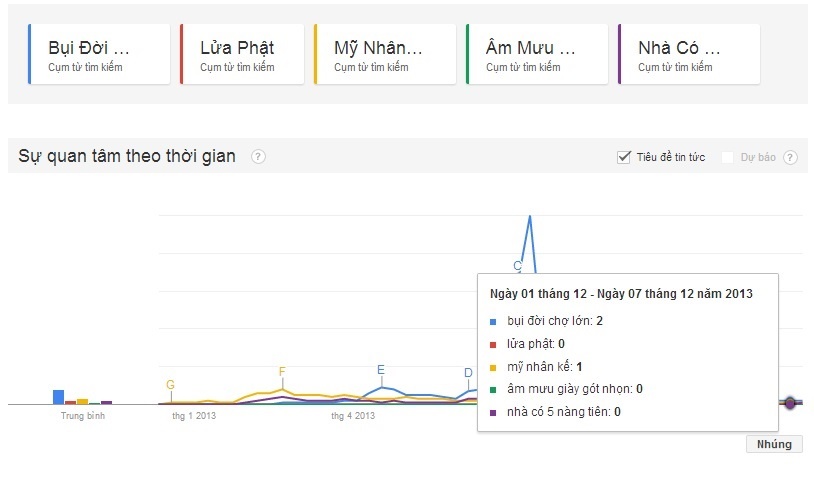Click the blue average bar above 'Trung bình'

(x=58, y=397)
